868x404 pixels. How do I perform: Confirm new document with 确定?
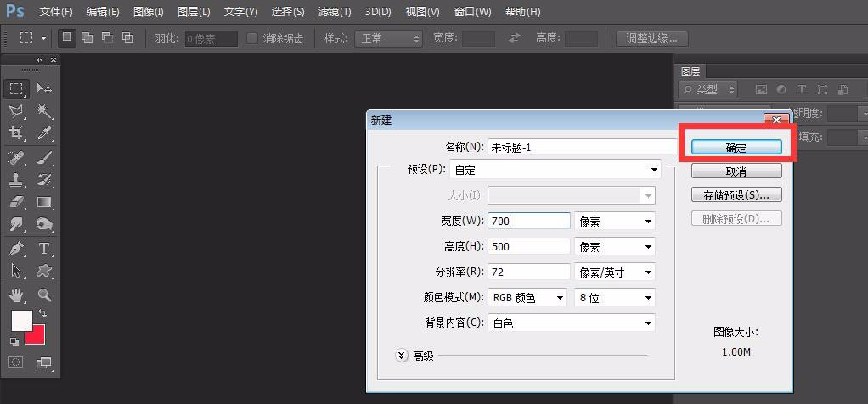736,147
